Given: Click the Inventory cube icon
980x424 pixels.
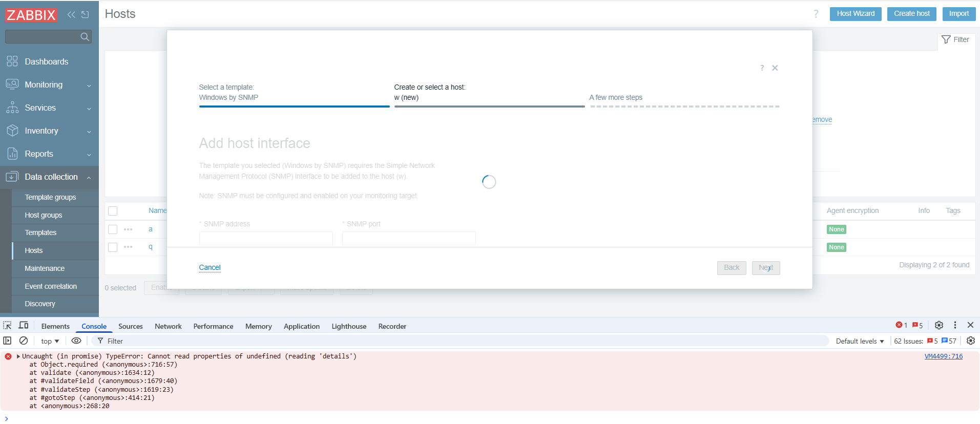Looking at the screenshot, I should (12, 131).
